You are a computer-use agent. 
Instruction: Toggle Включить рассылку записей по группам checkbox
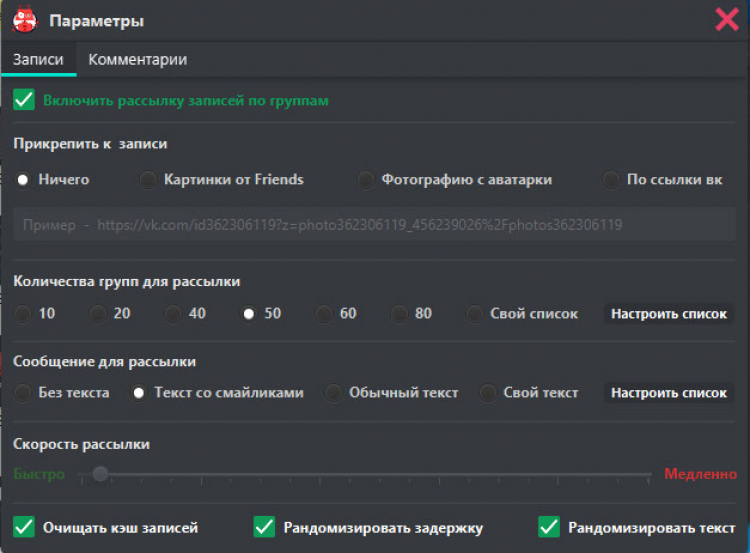[x=24, y=100]
